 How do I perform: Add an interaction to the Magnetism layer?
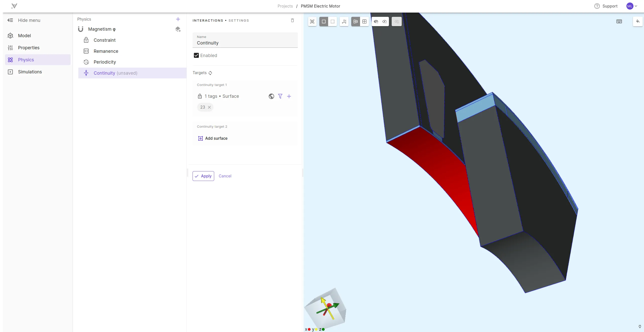(x=178, y=29)
